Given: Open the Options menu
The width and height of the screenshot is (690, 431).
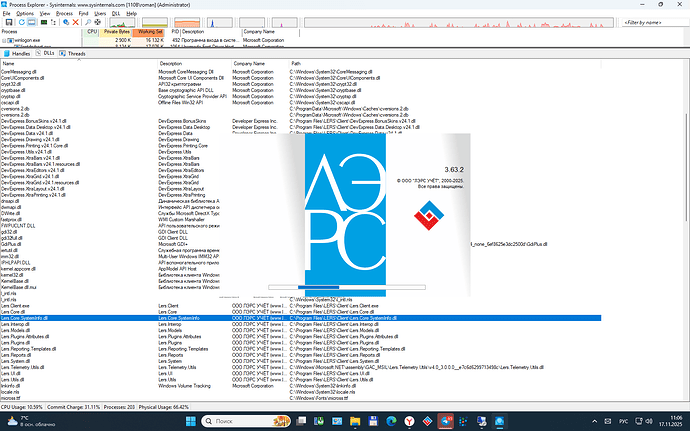Looking at the screenshot, I should [x=26, y=14].
